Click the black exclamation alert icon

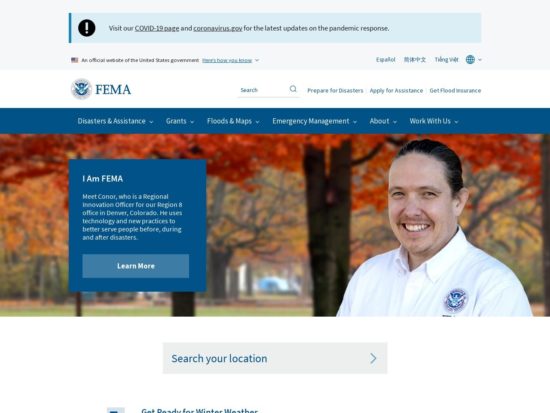pyautogui.click(x=87, y=28)
